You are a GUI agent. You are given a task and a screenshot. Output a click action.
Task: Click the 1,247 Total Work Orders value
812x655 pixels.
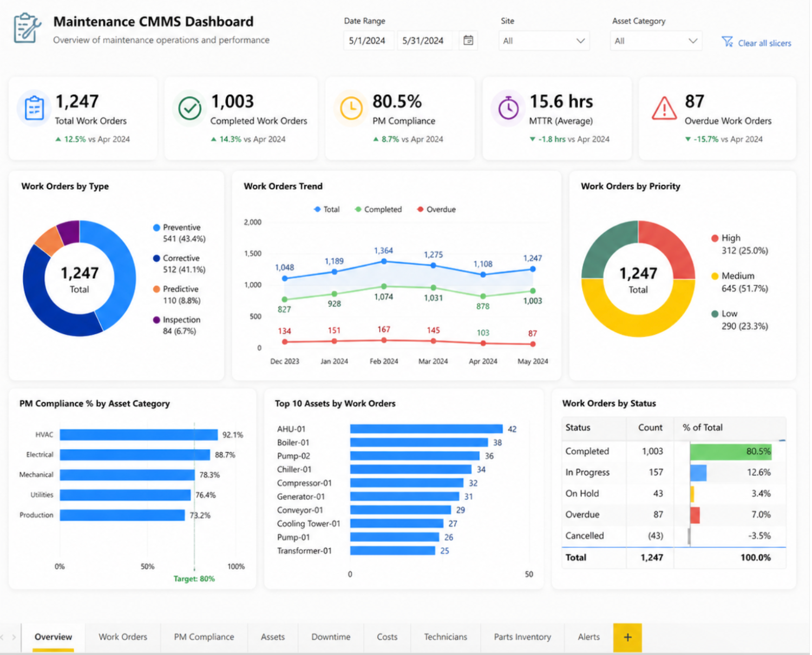(77, 102)
